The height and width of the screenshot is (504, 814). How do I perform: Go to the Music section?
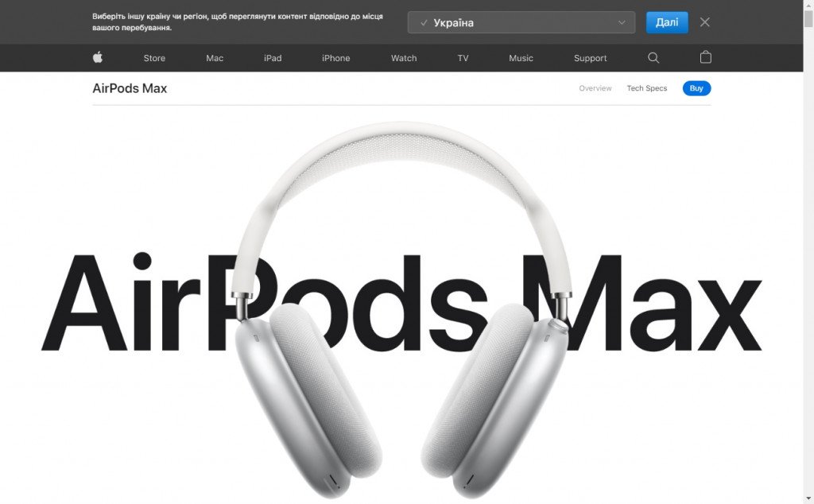point(521,58)
